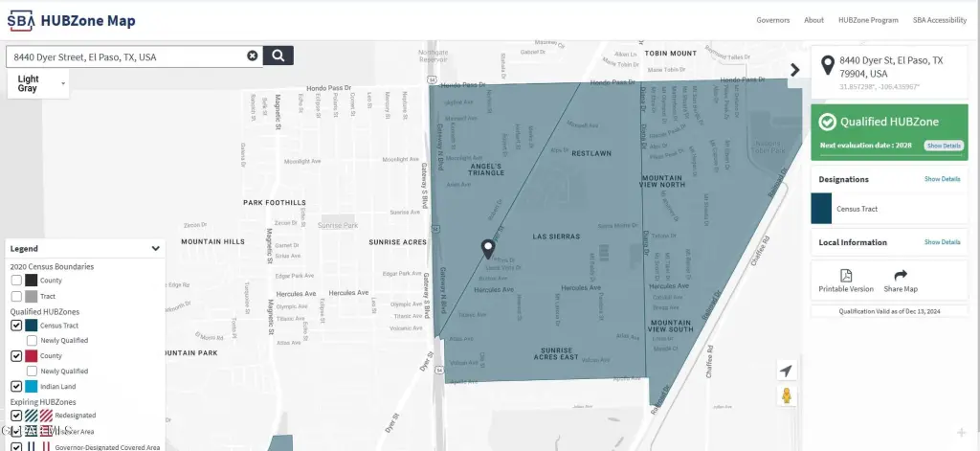
Task: Click the locate-me navigation arrow
Action: 786,371
